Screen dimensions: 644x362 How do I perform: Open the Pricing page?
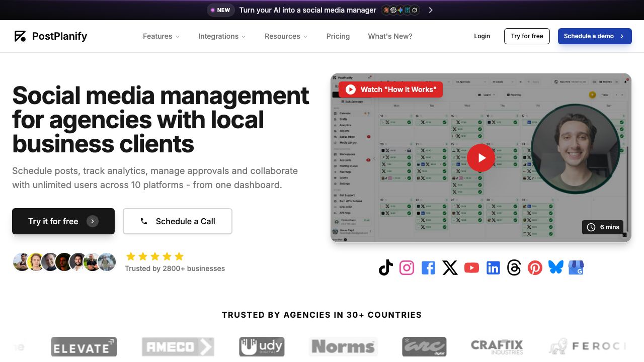coord(338,36)
